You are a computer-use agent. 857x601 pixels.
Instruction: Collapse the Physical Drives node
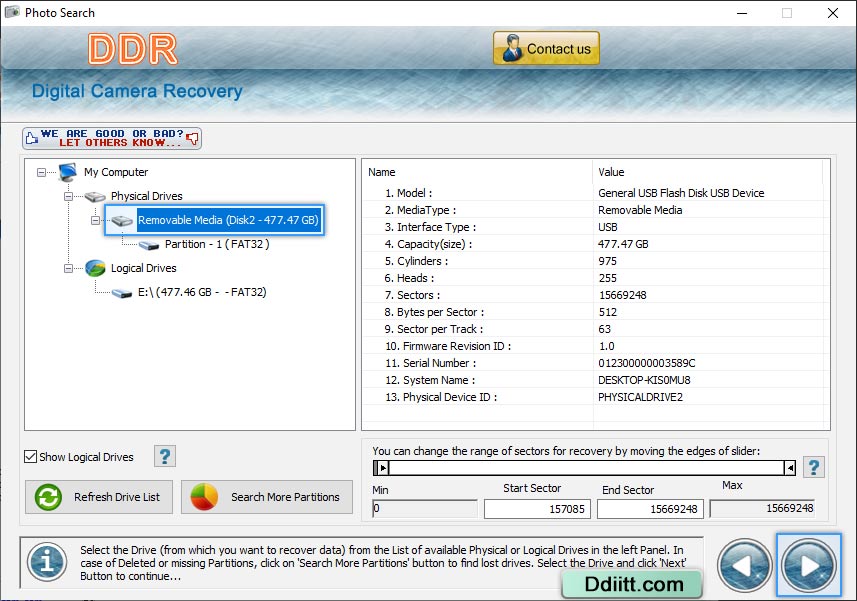[x=68, y=196]
